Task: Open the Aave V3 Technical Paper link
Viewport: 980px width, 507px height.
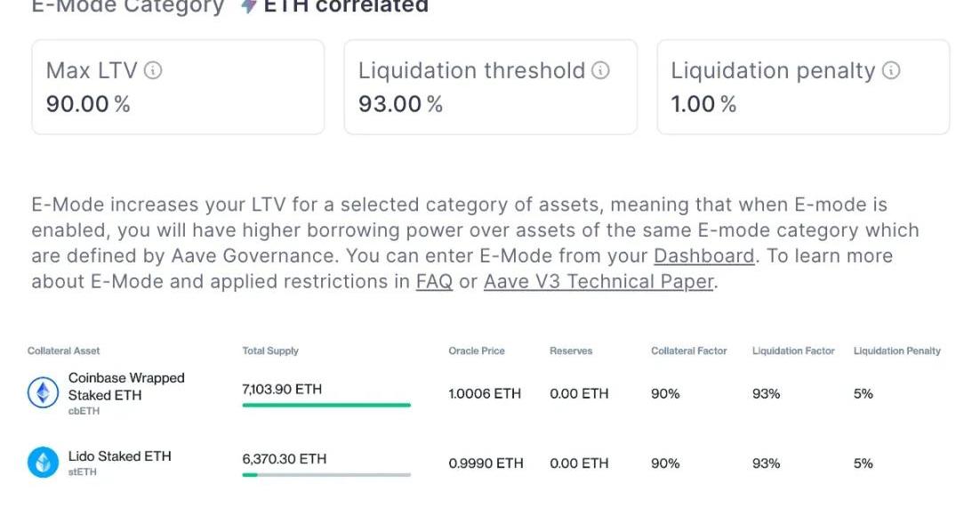Action: 598,281
